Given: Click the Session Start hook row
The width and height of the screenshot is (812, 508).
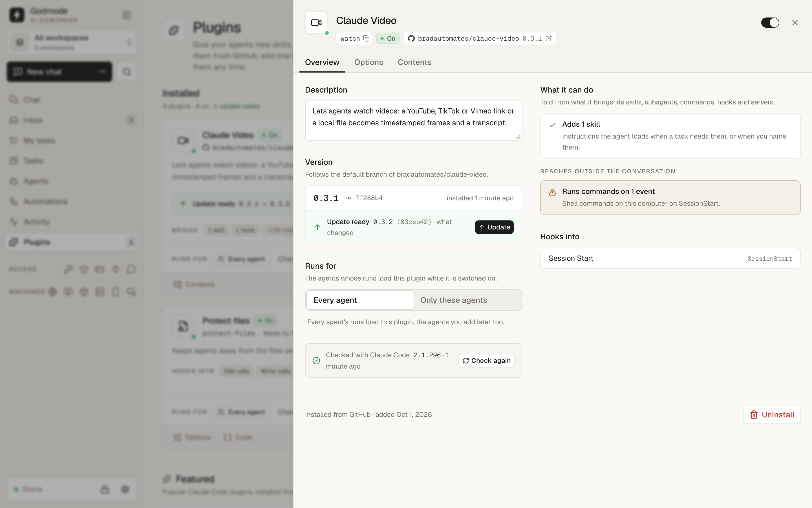Looking at the screenshot, I should pos(670,258).
